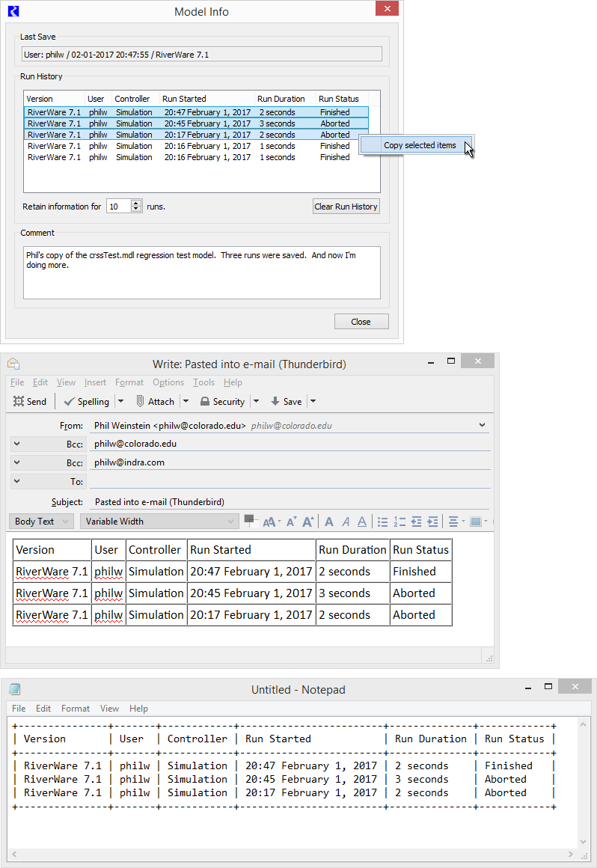Click the '3 seconds' cell in the e-mail table
The height and width of the screenshot is (868, 597).
click(x=352, y=593)
